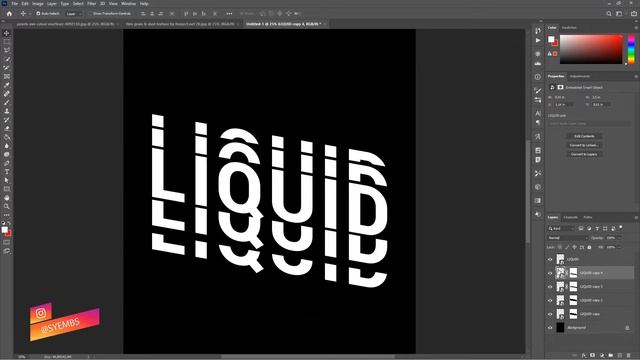Open the Layers panel flyout menu

click(x=636, y=218)
